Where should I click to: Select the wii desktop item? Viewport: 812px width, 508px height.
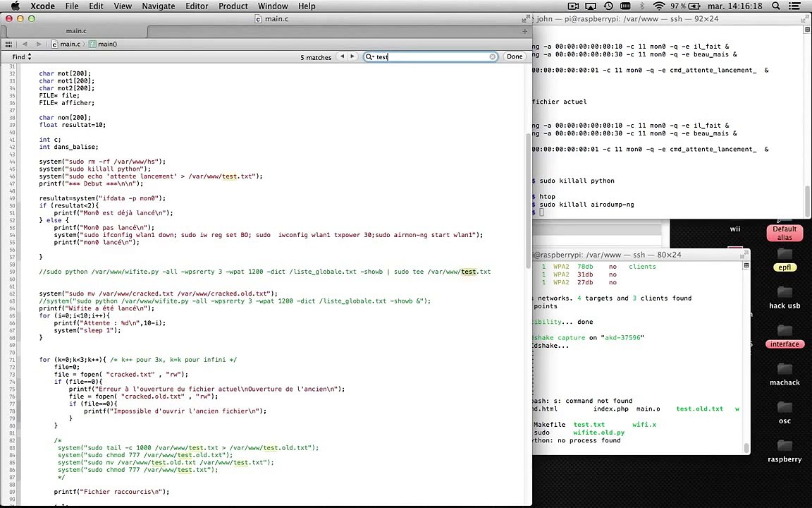(735, 229)
